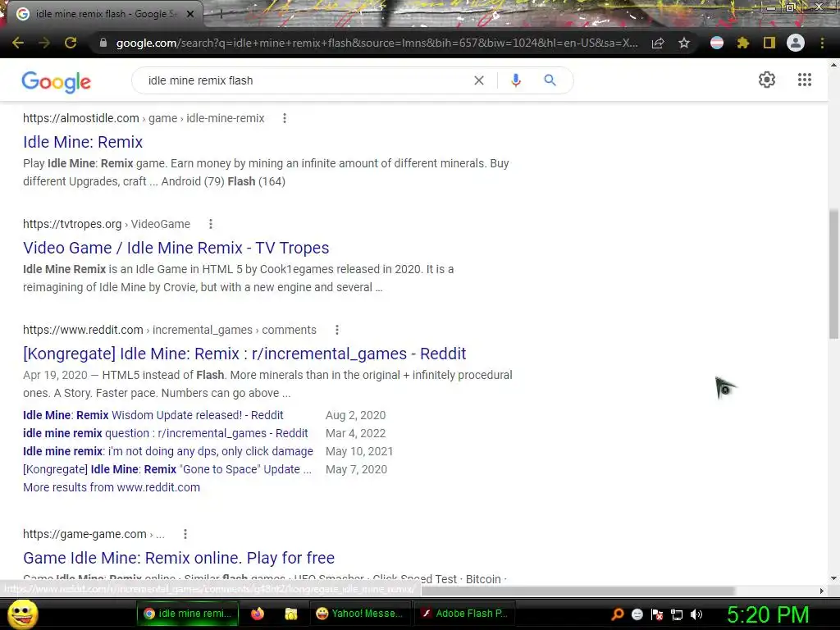The image size is (840, 630).
Task: Open the file explorer taskbar icon
Action: pyautogui.click(x=291, y=614)
